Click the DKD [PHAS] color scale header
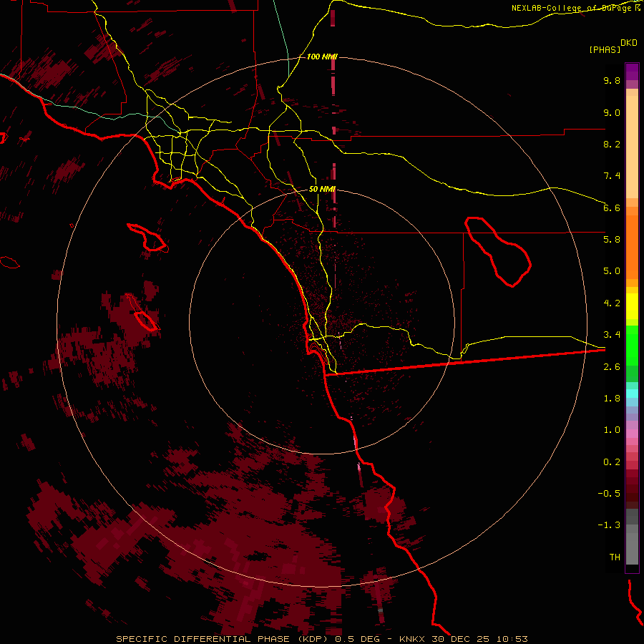Screen dimensions: 644x644 pos(613,46)
